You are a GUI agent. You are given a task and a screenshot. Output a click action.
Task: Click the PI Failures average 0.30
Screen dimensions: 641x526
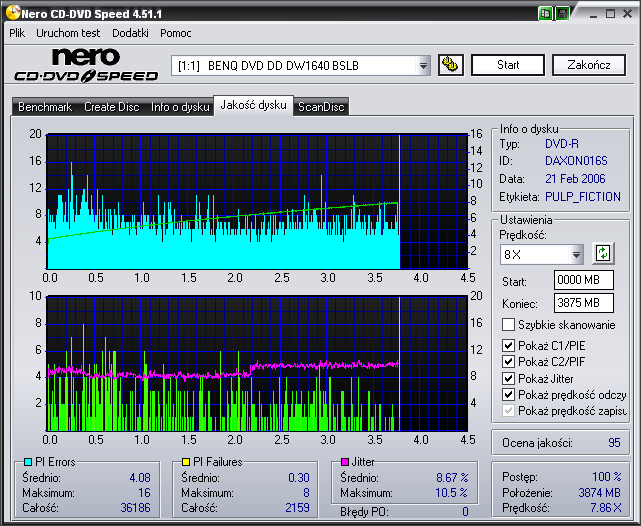pos(298,478)
